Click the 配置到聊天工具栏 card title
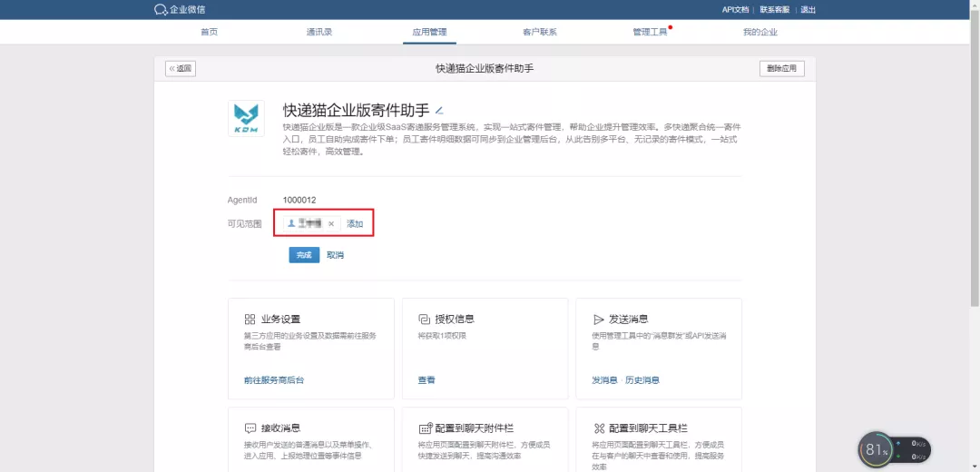The width and height of the screenshot is (980, 472). coord(648,428)
